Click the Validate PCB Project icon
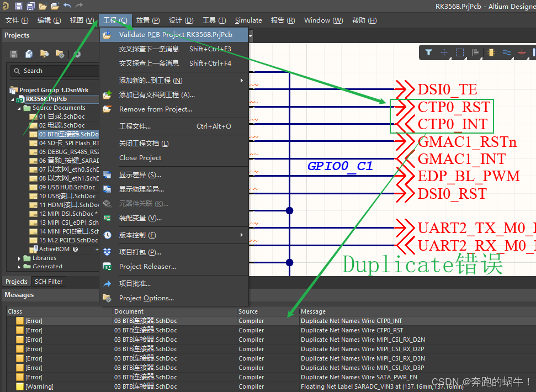536x392 pixels. [107, 35]
